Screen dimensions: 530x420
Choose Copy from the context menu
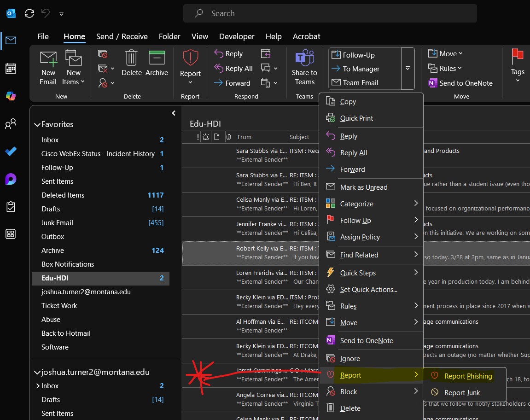tap(371, 102)
